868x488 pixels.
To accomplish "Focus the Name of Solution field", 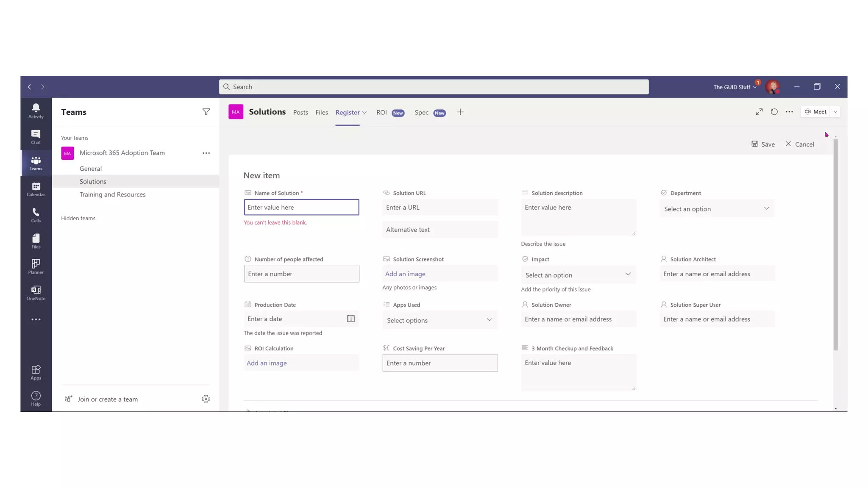I will (301, 207).
